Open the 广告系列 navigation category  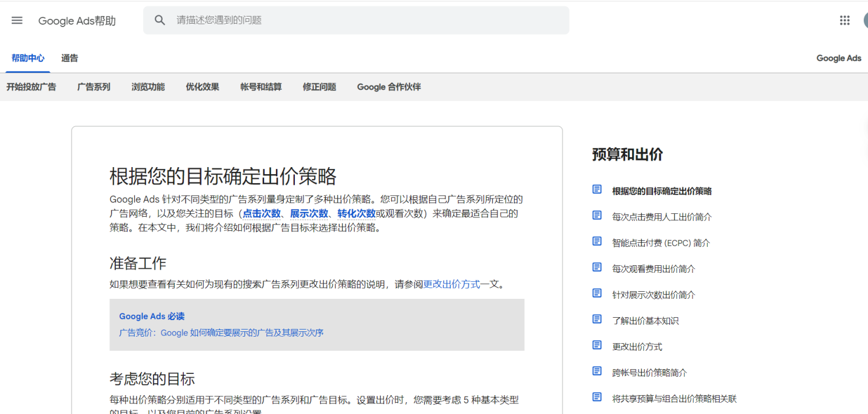tap(93, 86)
